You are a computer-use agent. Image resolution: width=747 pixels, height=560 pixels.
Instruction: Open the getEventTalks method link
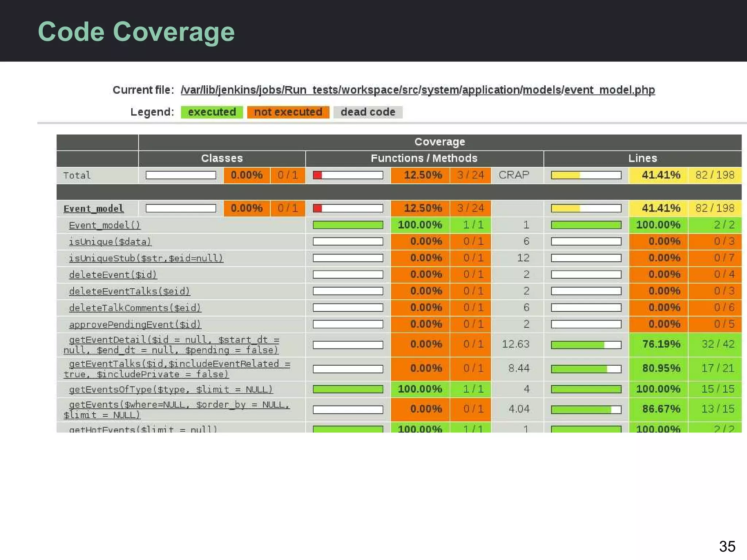point(177,369)
